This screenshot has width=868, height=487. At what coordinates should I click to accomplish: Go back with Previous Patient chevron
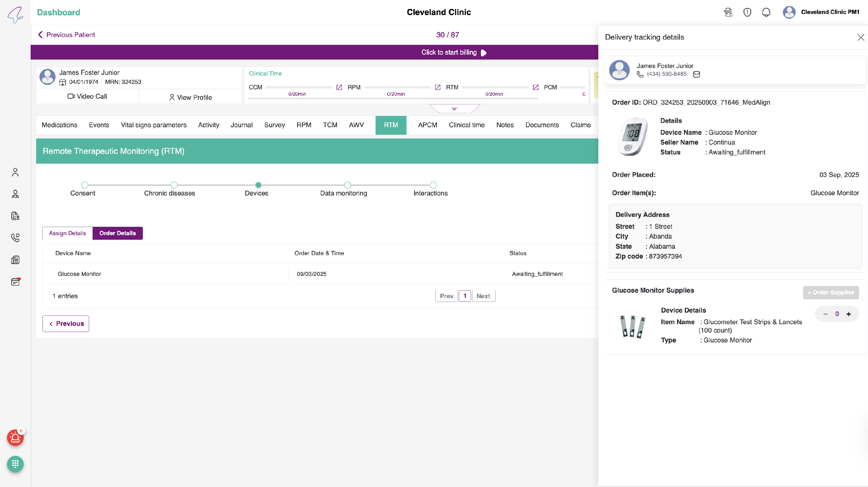point(41,35)
